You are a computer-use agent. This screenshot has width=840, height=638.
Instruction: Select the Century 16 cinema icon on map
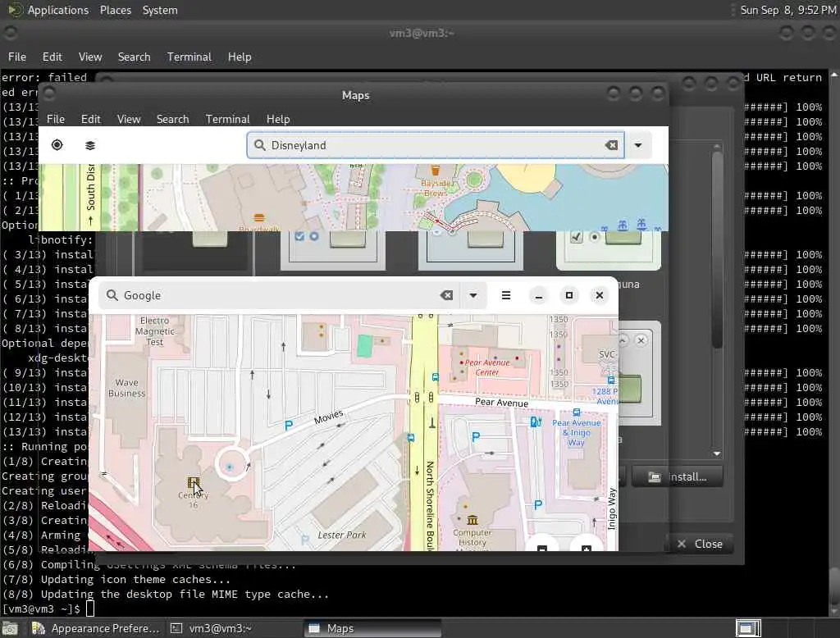click(194, 483)
